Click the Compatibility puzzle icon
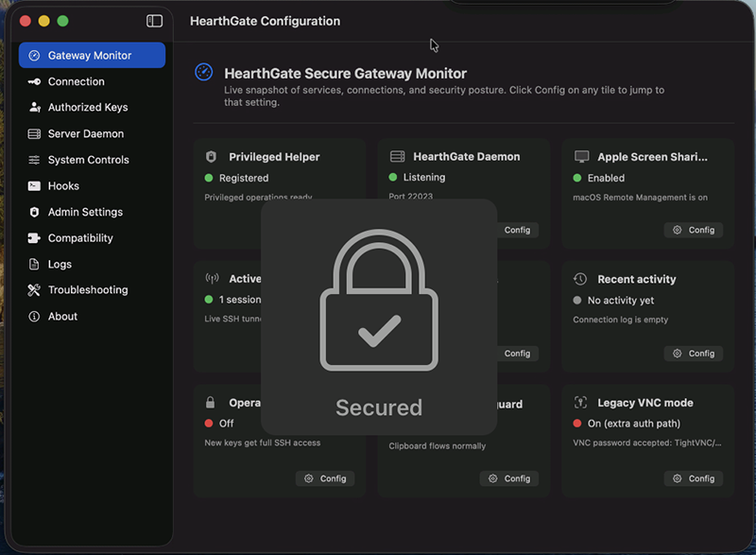 click(x=34, y=237)
